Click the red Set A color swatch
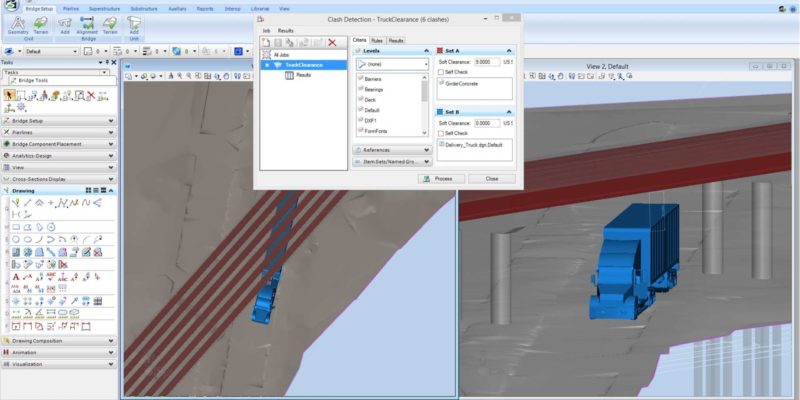Image resolution: width=800 pixels, height=400 pixels. point(440,51)
